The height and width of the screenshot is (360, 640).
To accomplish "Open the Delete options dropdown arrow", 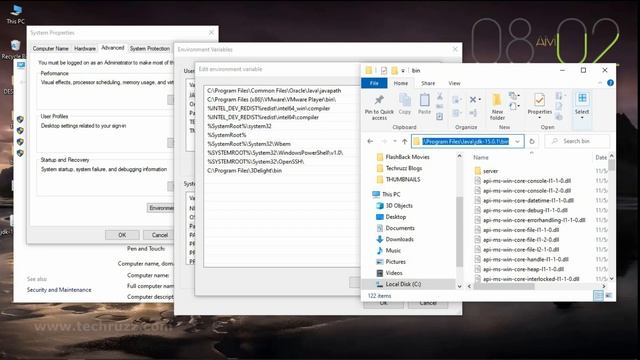I will [480, 99].
